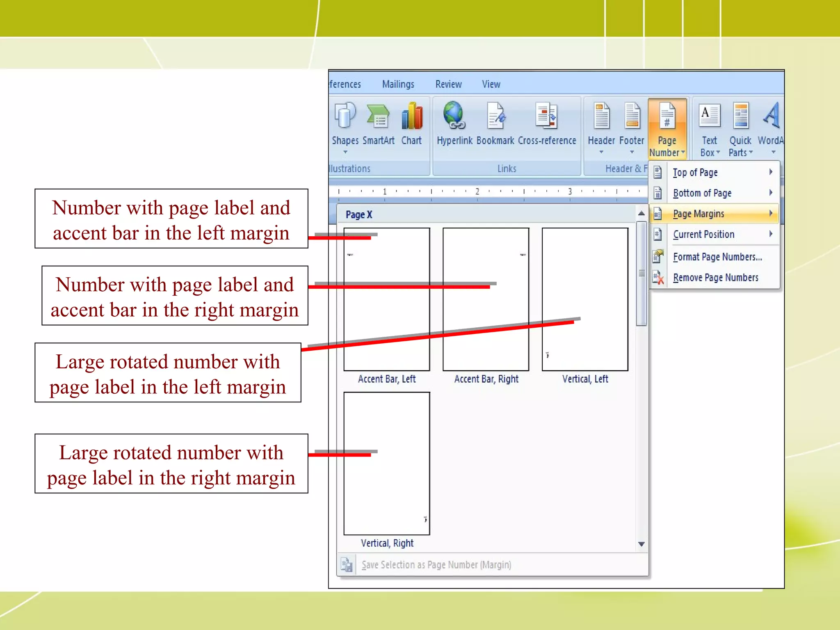Select the Vertical, Right thumbnail
Viewport: 840px width, 630px height.
tap(387, 463)
